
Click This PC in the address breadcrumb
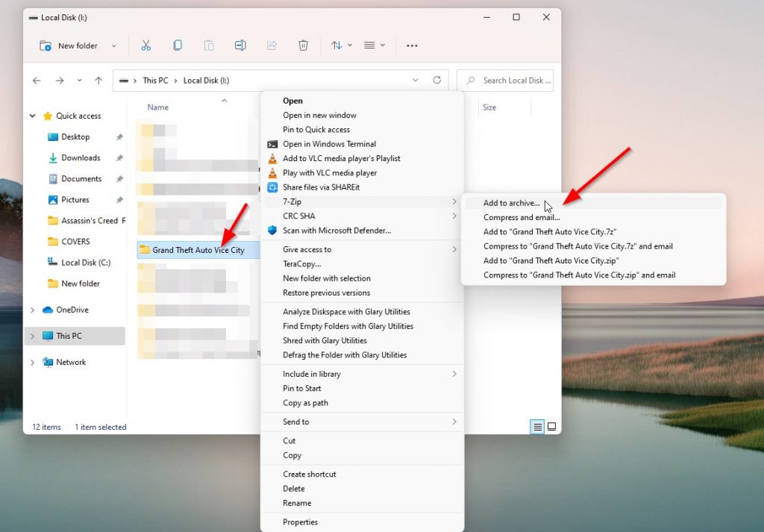[155, 81]
